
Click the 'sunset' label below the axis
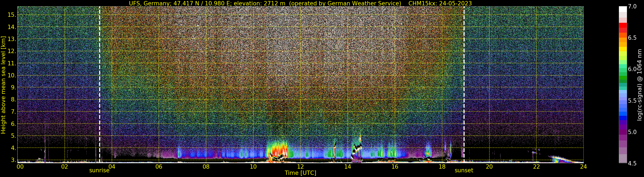pyautogui.click(x=464, y=171)
